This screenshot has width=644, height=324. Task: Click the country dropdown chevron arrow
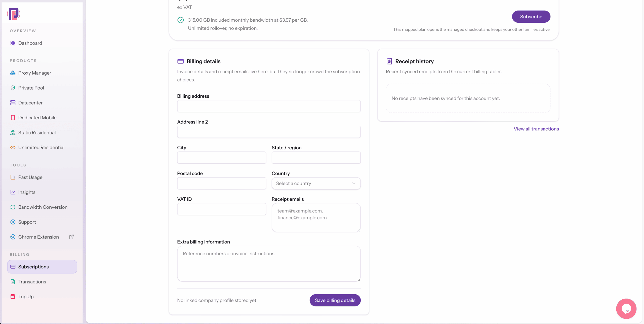353,183
